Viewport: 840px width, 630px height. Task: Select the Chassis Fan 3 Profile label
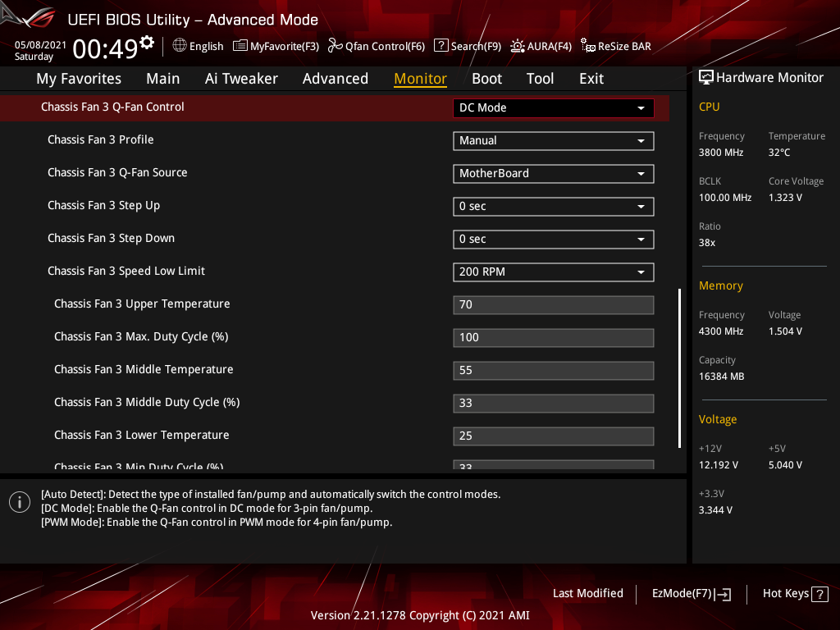point(101,139)
